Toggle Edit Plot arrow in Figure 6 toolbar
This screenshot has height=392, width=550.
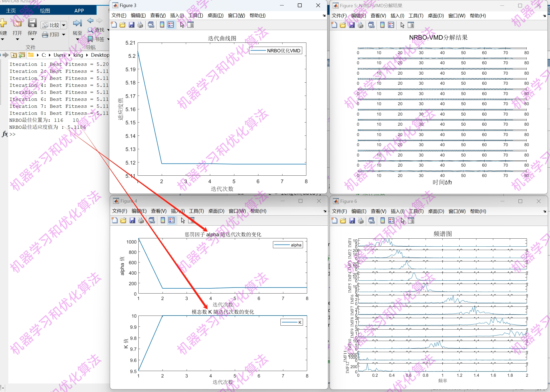click(403, 221)
